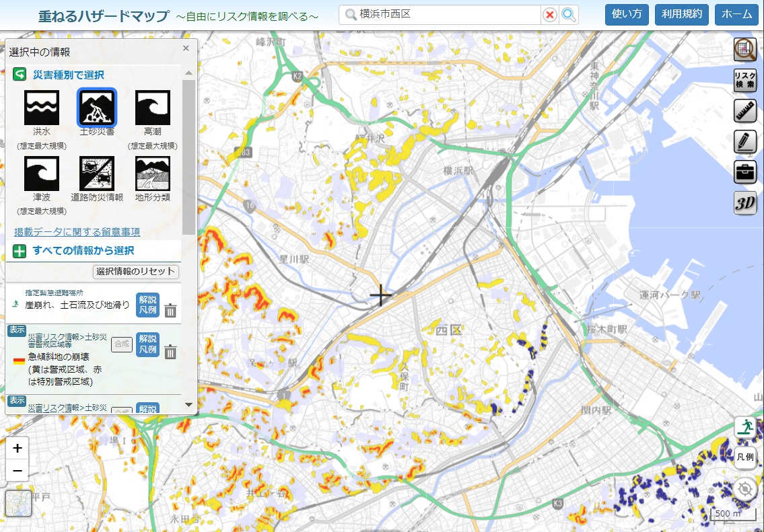Image resolution: width=764 pixels, height=532 pixels.
Task: Toggle 表示 for 急傾斜地の崩壊 layer
Action: 17,330
